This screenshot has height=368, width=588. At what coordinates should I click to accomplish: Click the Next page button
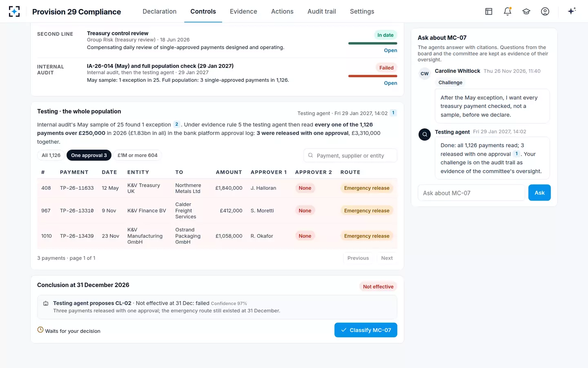(x=387, y=258)
